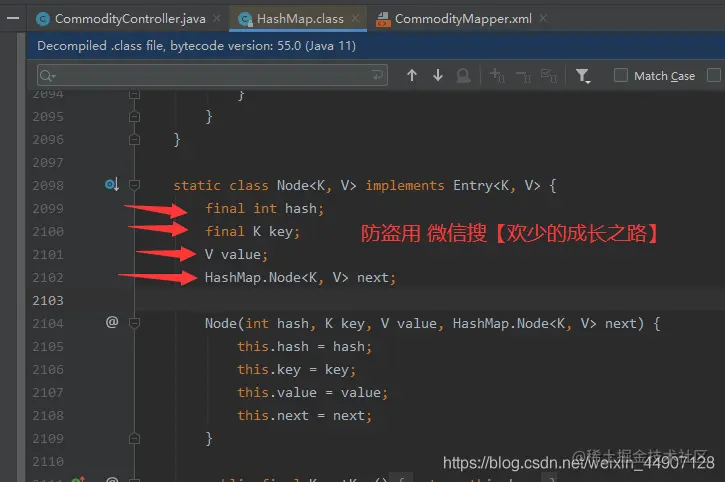Screen dimensions: 725x482
Task: Open the search filter funnel menu
Action: pyautogui.click(x=583, y=76)
